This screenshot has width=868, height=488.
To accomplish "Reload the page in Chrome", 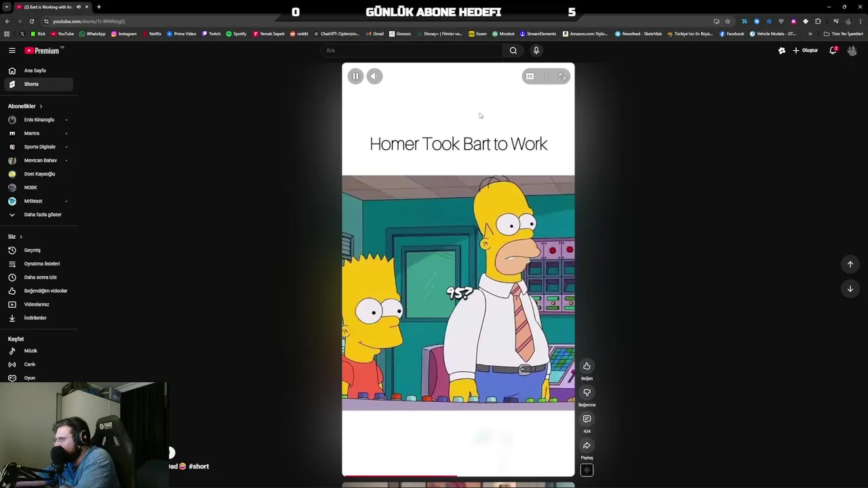I will tap(31, 21).
